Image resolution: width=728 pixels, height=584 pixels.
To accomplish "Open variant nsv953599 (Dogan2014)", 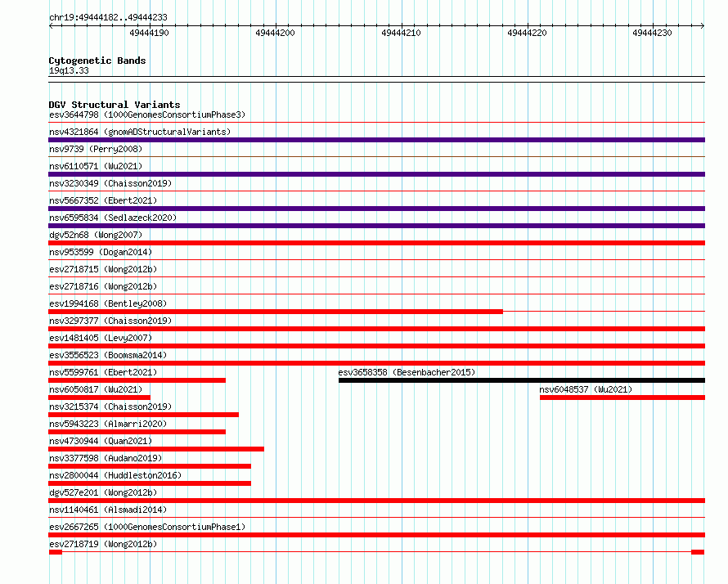I will click(x=101, y=252).
